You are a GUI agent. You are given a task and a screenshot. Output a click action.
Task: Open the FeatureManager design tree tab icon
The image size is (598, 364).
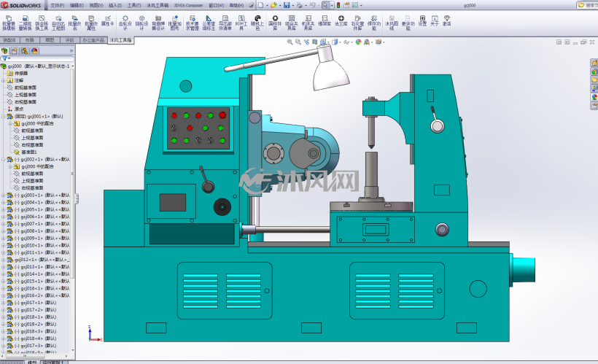pyautogui.click(x=4, y=51)
